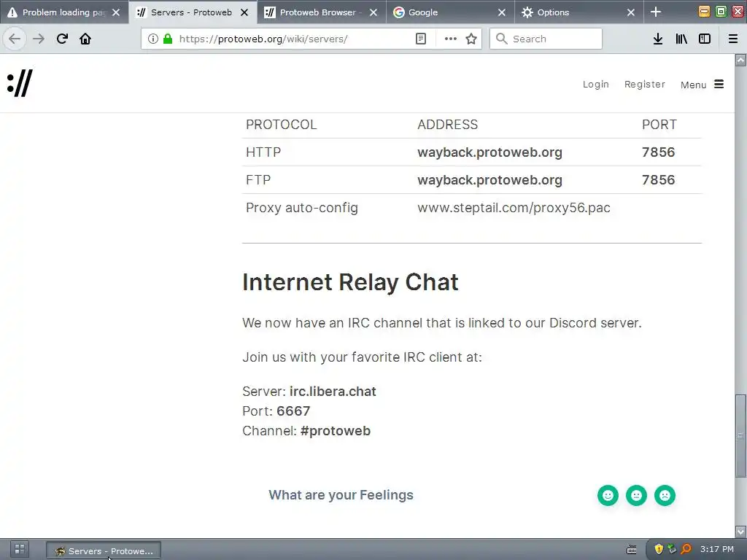Open the site Menu hamburger

coord(703,85)
